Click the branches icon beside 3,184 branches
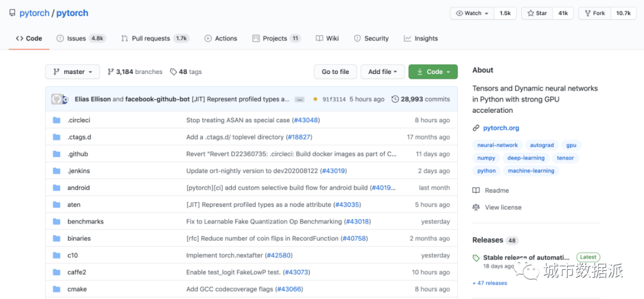Image resolution: width=644 pixels, height=299 pixels. click(110, 72)
